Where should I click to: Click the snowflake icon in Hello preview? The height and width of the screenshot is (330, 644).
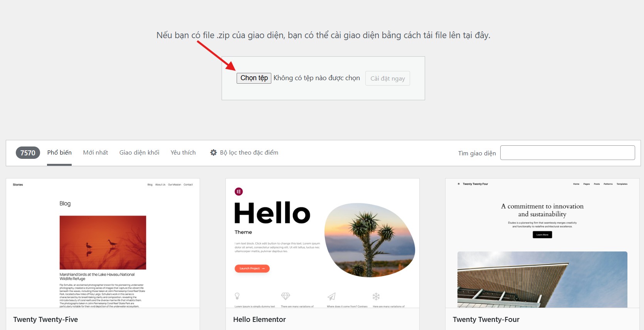(376, 296)
